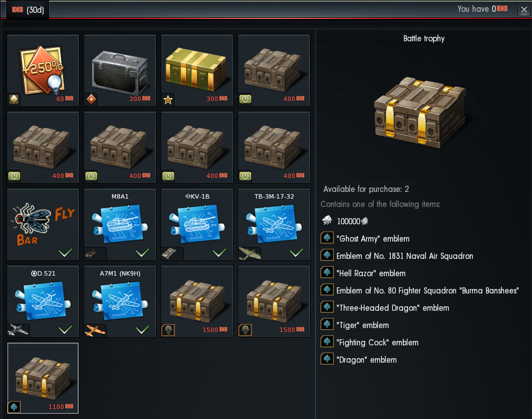Click the "Fighting Cock" emblem entry
Viewport: 532px width, 419px height.
pyautogui.click(x=370, y=343)
